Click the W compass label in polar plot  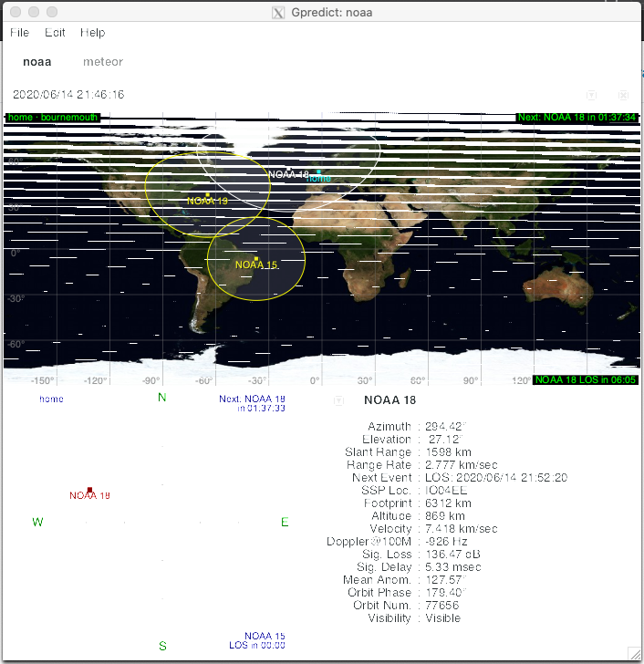pos(37,522)
